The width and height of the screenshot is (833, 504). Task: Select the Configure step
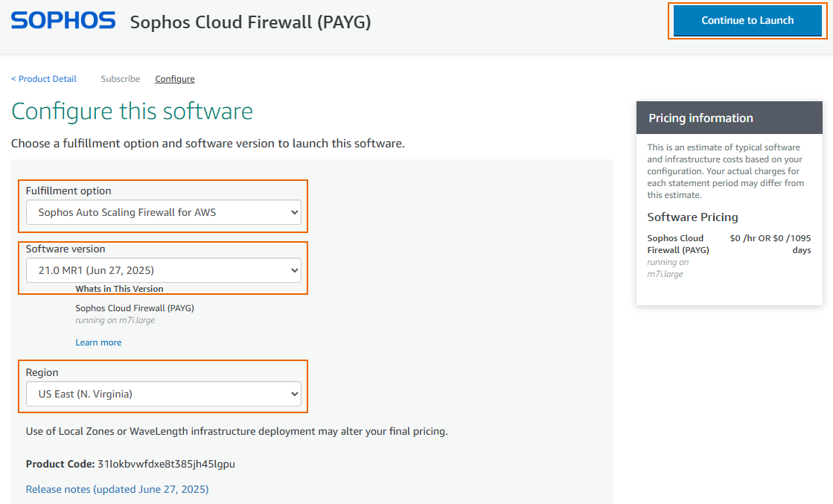174,78
